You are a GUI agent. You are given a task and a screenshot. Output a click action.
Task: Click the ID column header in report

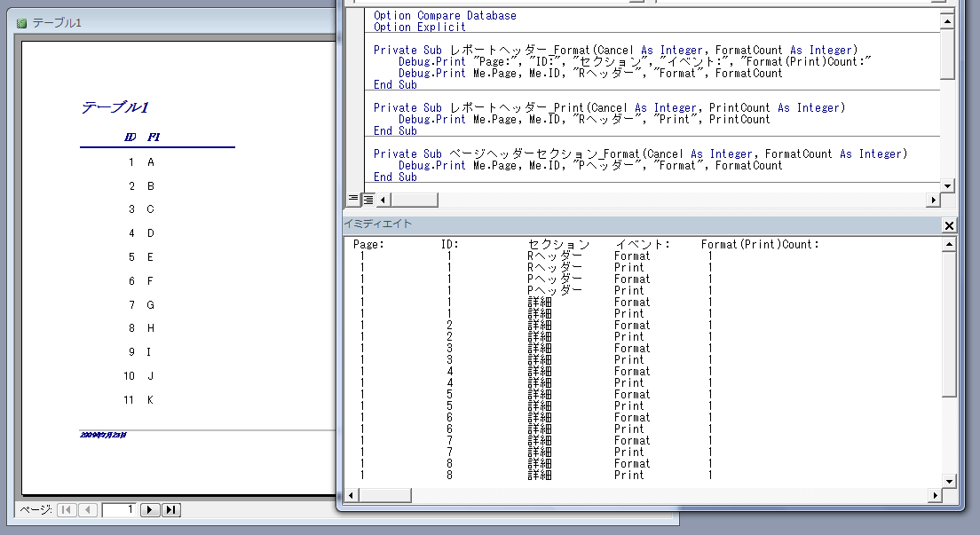point(130,137)
